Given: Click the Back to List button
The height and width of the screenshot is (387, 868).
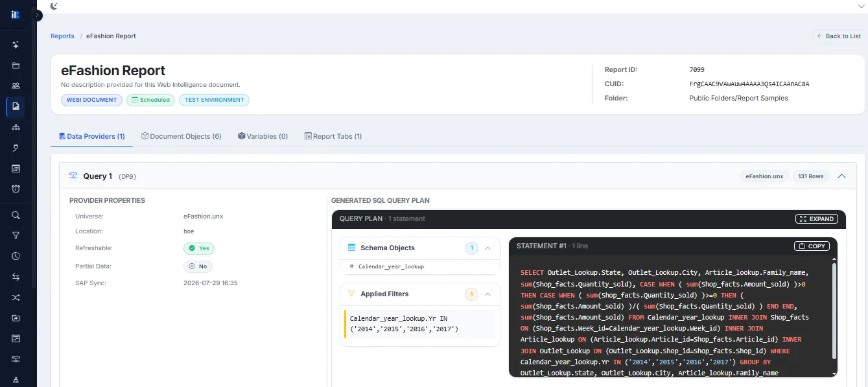Looking at the screenshot, I should (839, 36).
